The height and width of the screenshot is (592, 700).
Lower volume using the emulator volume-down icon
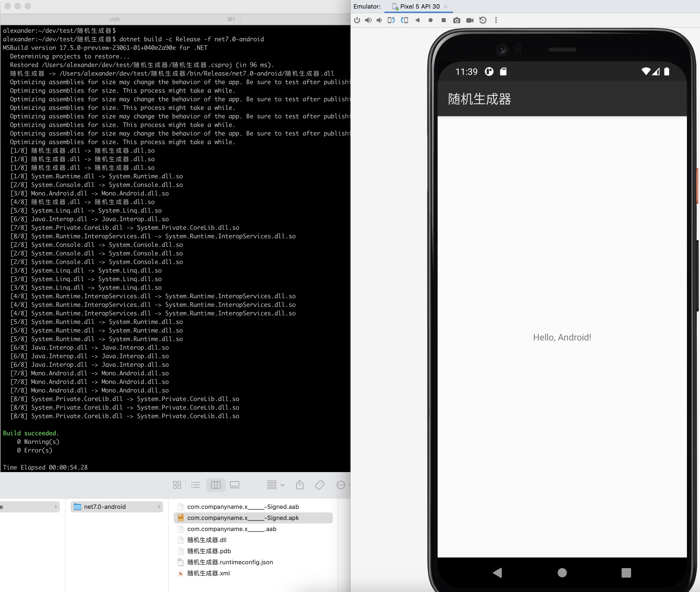click(x=379, y=20)
